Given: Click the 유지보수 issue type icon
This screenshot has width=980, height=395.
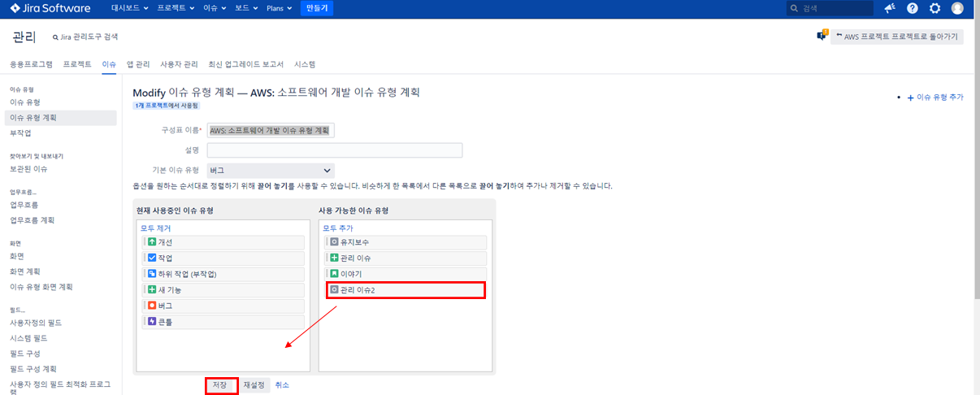Looking at the screenshot, I should (334, 242).
